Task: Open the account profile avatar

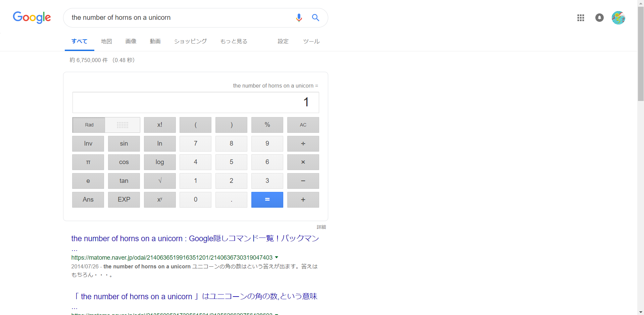Action: 618,18
